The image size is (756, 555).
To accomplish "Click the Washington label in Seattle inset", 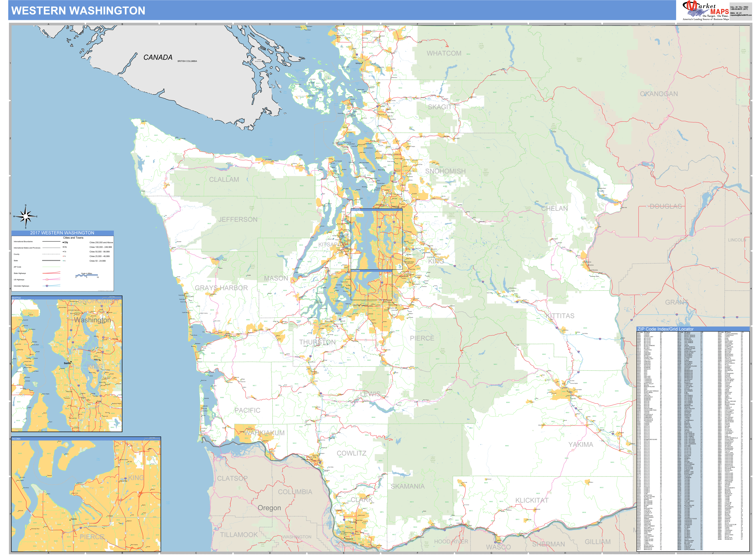I will [x=93, y=320].
